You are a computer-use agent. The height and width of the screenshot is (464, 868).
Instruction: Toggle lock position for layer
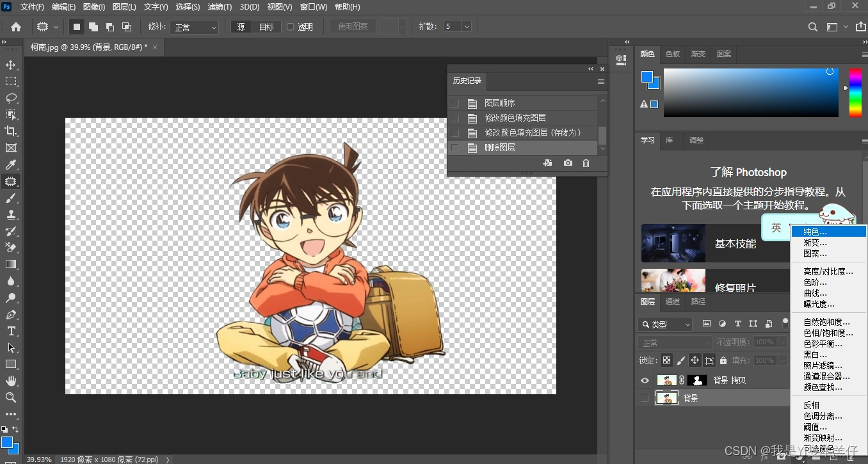click(x=695, y=360)
